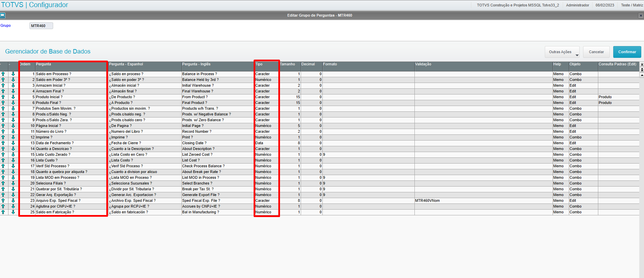Move 'Armazem Final ?' row down
Viewport: 644px width, 278px height.
13,91
